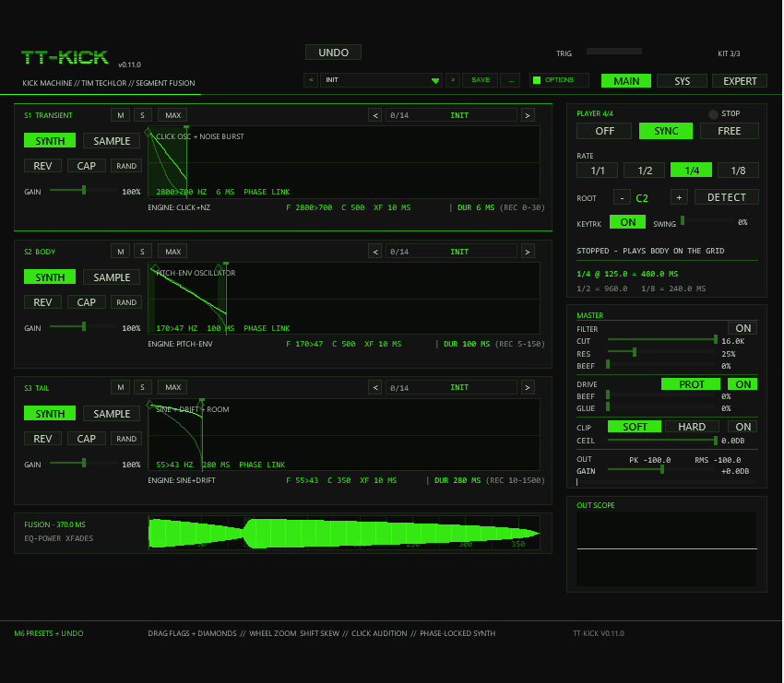Select next S3 Tail preset arrow
Image resolution: width=784 pixels, height=683 pixels.
click(528, 387)
